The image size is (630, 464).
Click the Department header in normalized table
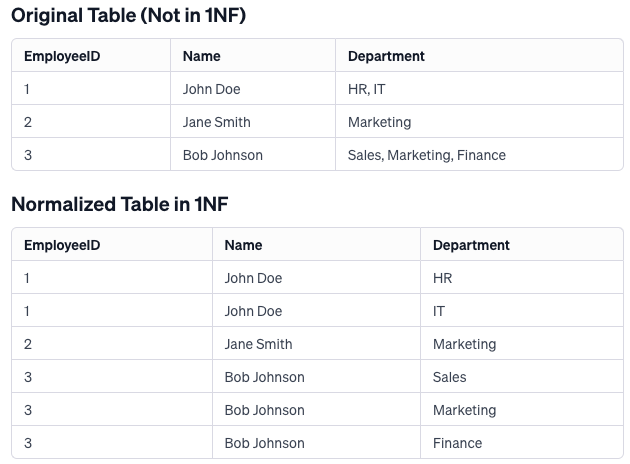[x=471, y=245]
